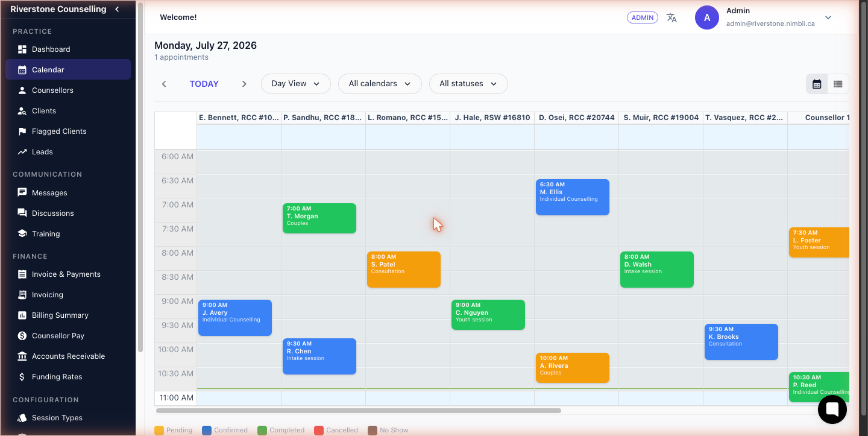Click the Session Types icon
Image resolution: width=868 pixels, height=436 pixels.
click(22, 418)
